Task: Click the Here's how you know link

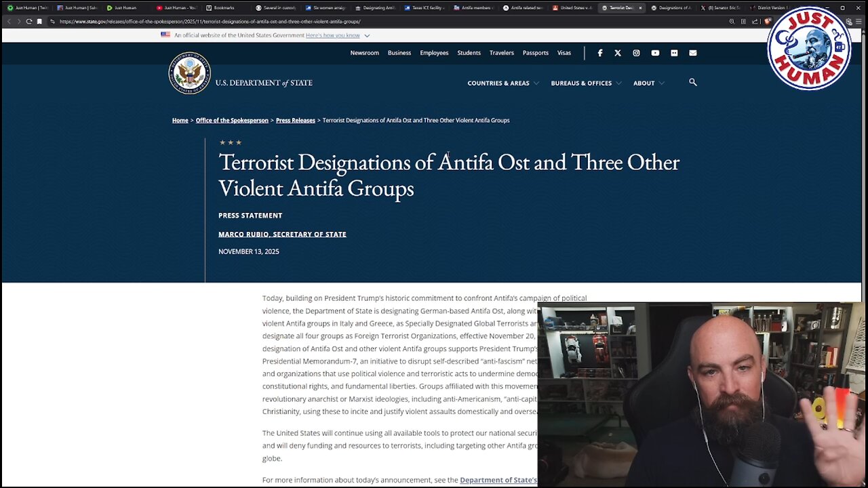Action: tap(333, 35)
